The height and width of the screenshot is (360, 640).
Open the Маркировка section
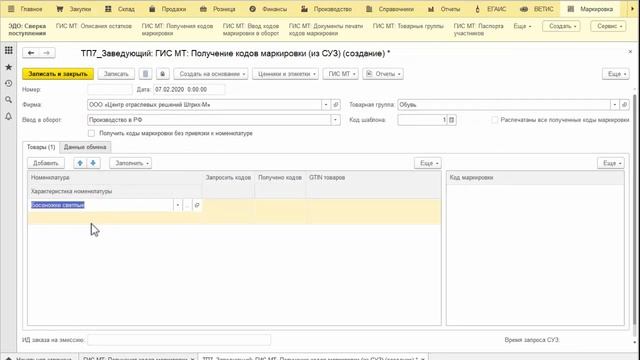click(x=590, y=9)
